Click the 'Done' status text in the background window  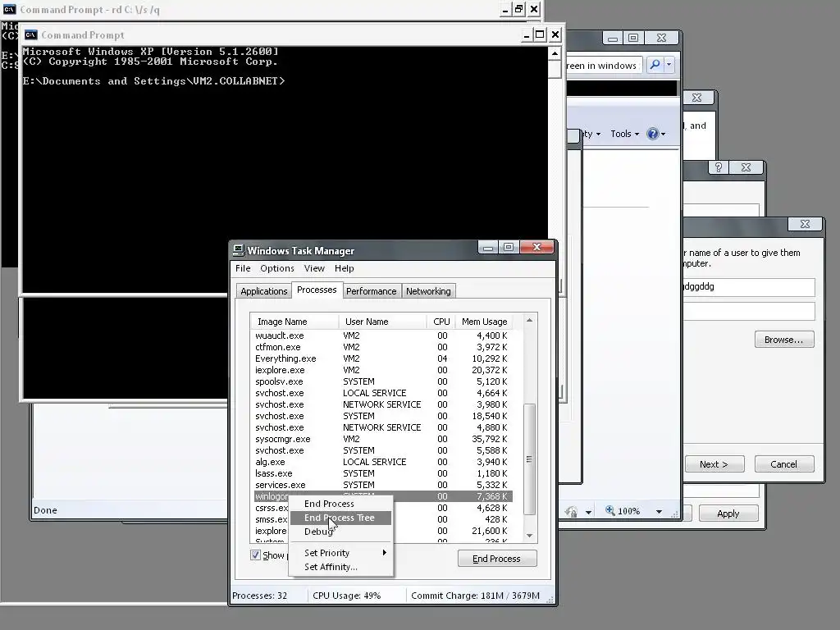coord(45,510)
